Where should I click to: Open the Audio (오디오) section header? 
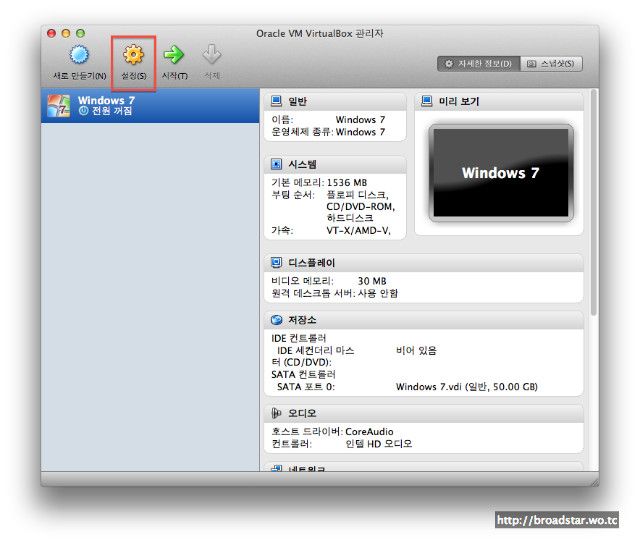[424, 413]
